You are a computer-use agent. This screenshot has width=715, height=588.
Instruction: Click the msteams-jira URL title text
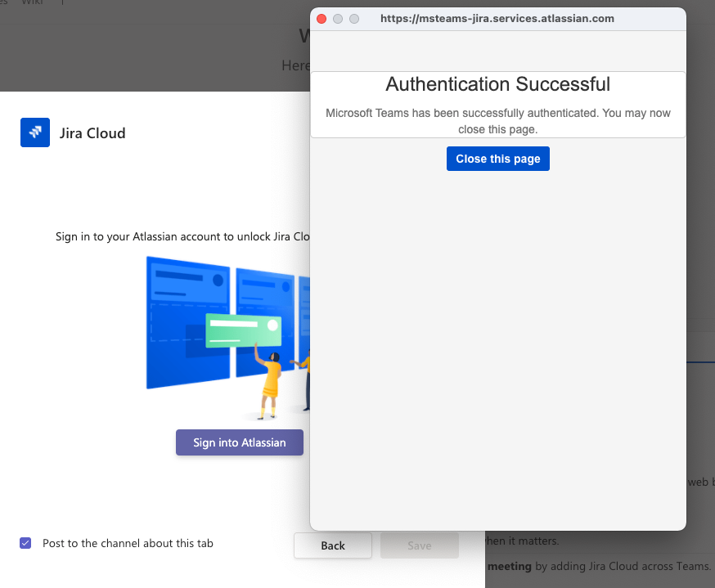click(x=497, y=19)
